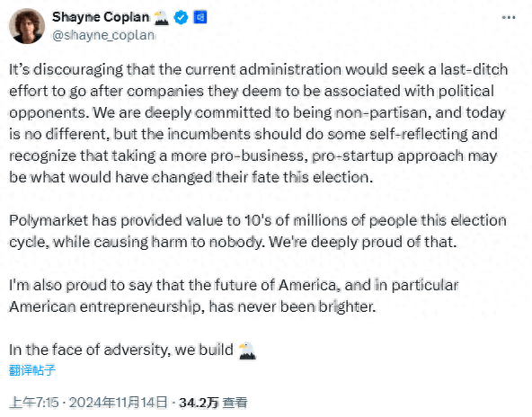
Task: Open the square affiliate badge beside name
Action: coord(200,17)
